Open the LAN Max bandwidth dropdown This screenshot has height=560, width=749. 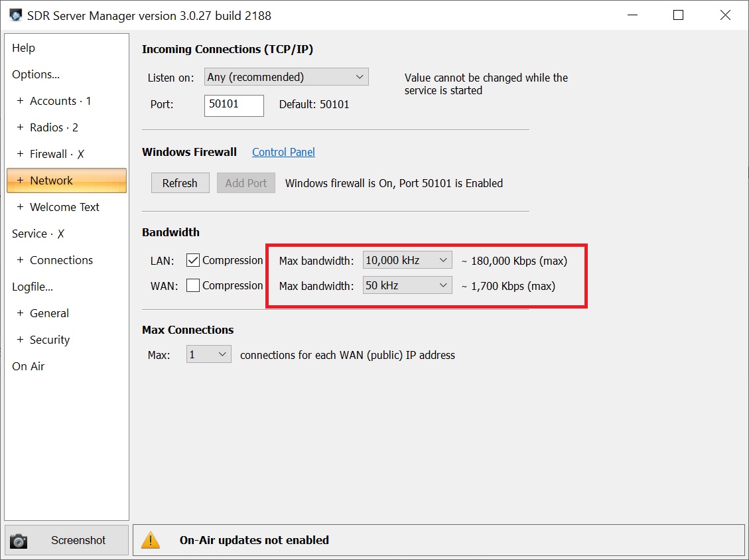coord(407,260)
